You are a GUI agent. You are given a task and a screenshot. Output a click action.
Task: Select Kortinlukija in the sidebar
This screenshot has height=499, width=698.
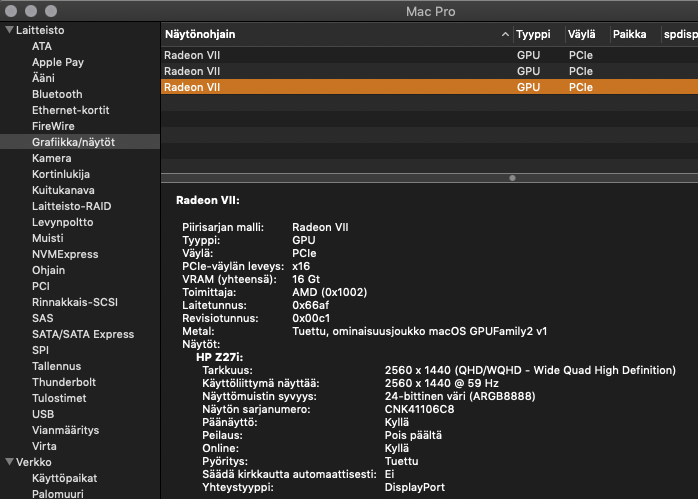tap(61, 174)
